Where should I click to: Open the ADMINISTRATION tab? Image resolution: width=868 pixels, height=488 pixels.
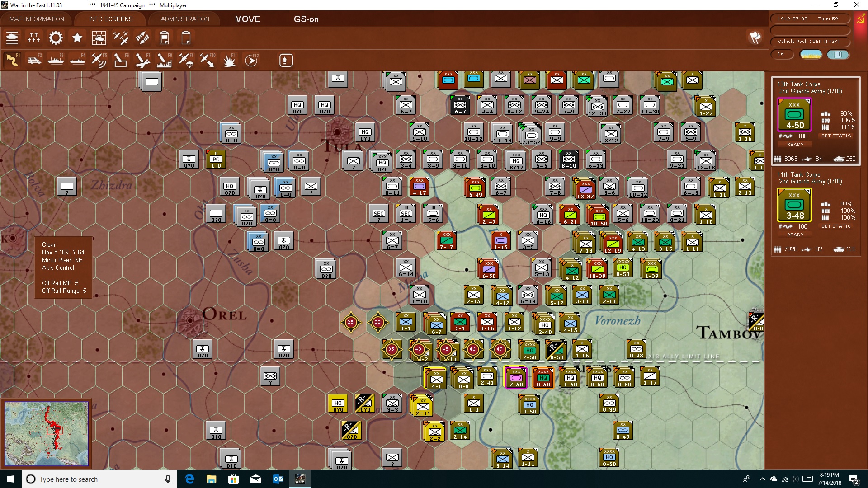click(x=185, y=19)
